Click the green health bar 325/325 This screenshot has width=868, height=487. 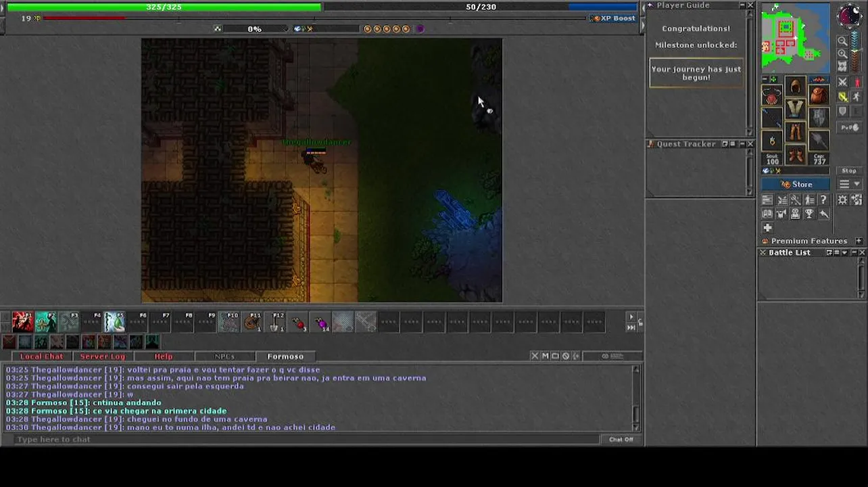164,7
